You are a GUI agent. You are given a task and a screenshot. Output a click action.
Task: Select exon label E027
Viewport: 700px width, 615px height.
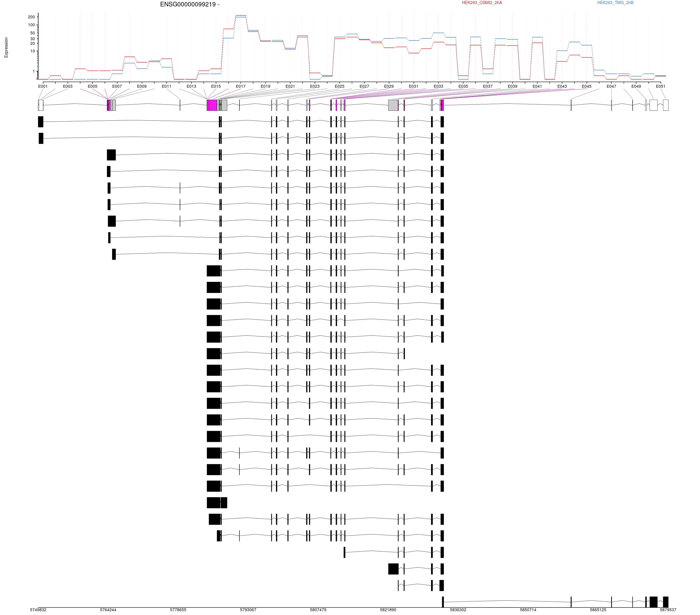364,87
